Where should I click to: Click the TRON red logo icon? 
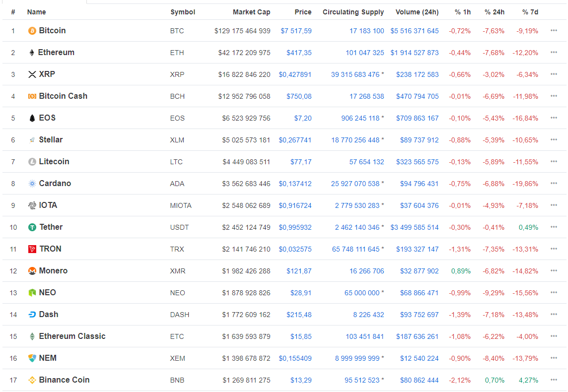click(32, 249)
